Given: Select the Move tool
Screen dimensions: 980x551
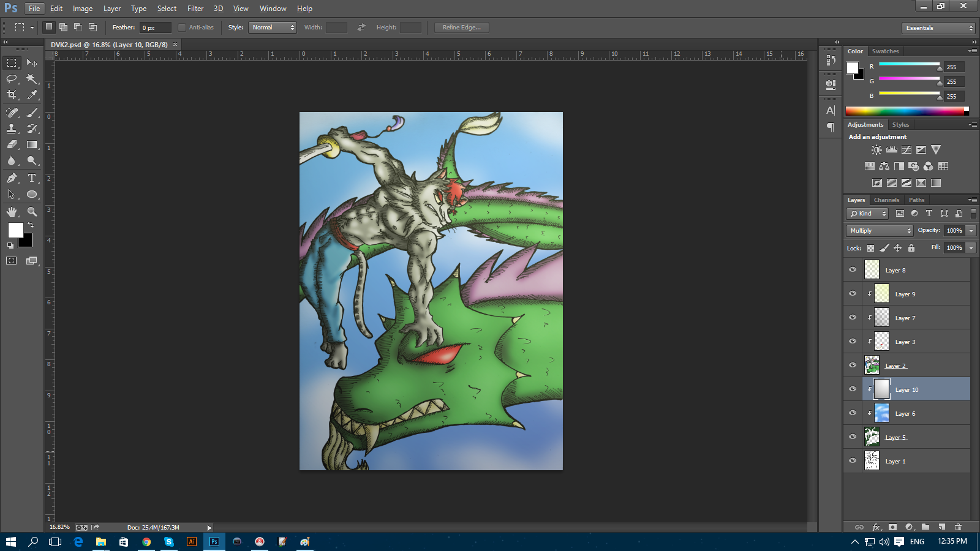Looking at the screenshot, I should (x=32, y=63).
